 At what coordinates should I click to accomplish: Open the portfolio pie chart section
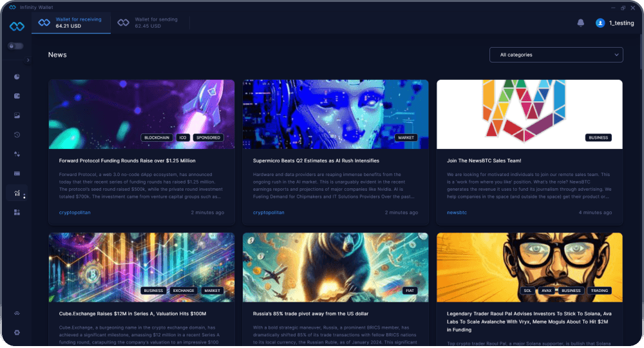(17, 77)
